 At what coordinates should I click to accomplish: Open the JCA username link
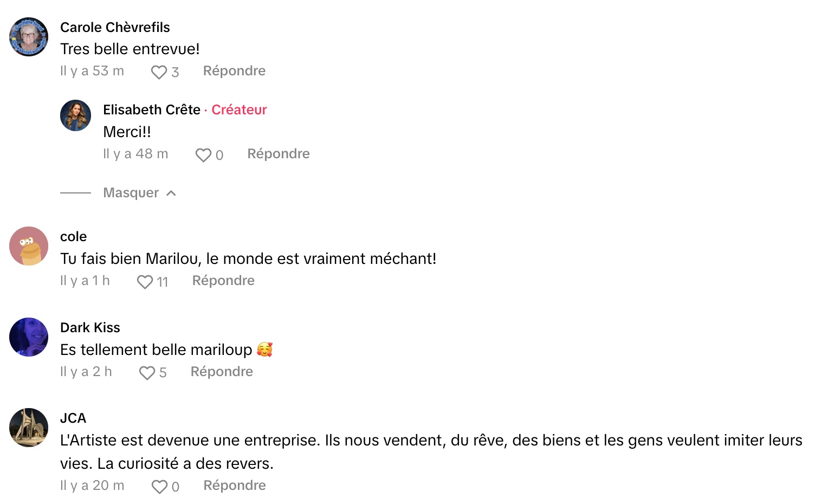pyautogui.click(x=73, y=418)
